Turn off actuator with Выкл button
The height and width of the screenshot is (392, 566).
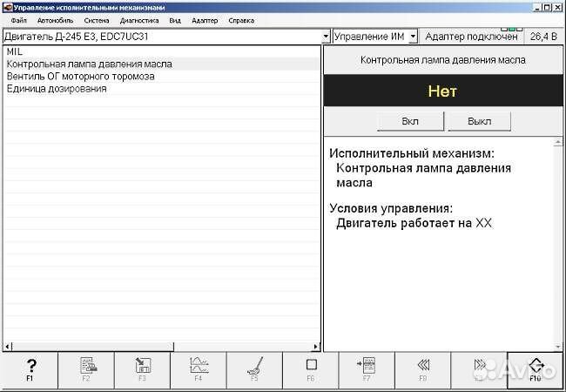tap(479, 121)
